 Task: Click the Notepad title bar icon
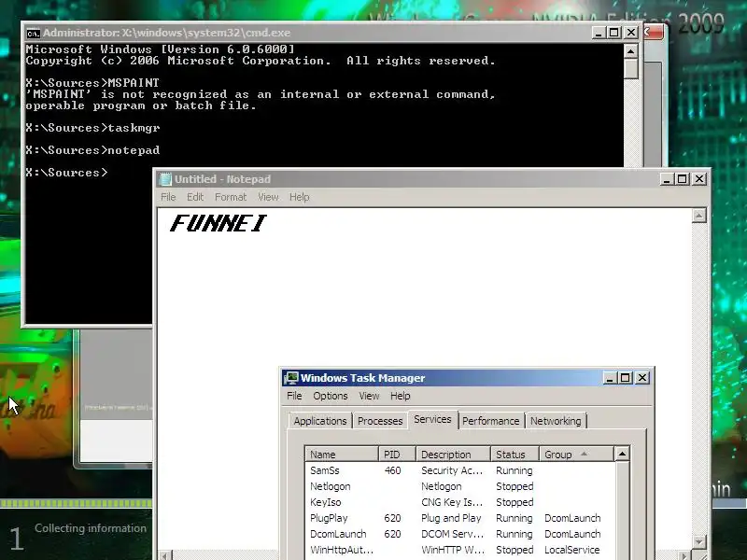click(165, 179)
